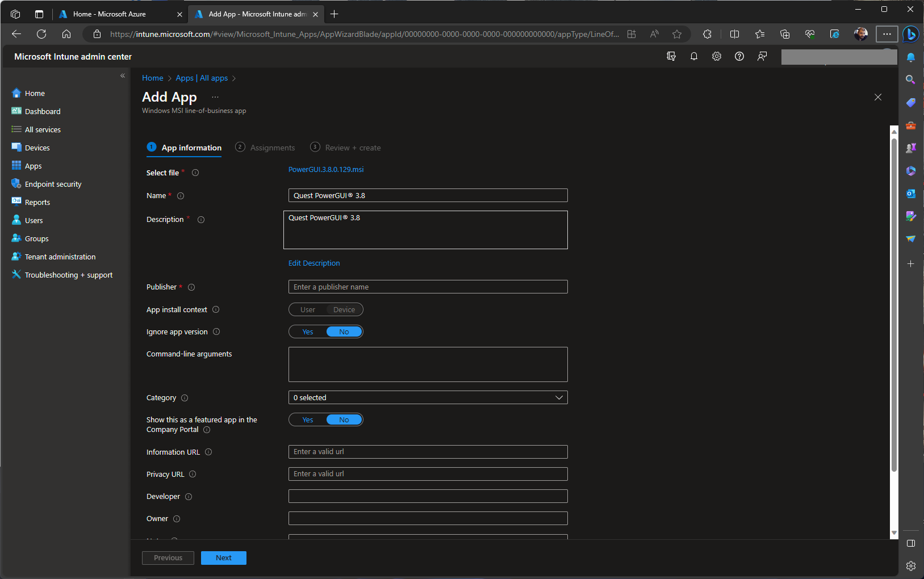
Task: Set Ignore app version to Yes
Action: coord(308,332)
